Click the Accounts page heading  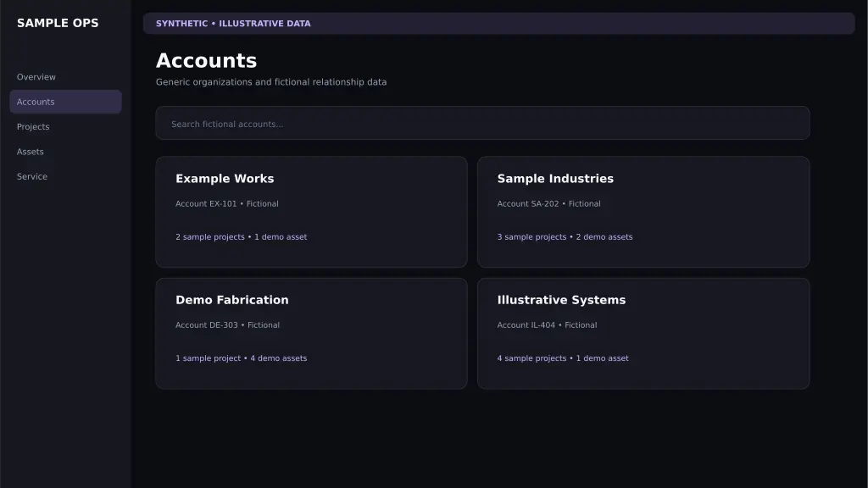tap(207, 60)
